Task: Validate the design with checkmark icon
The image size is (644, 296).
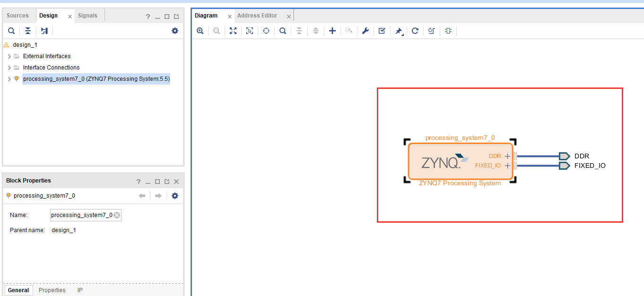Action: (382, 31)
